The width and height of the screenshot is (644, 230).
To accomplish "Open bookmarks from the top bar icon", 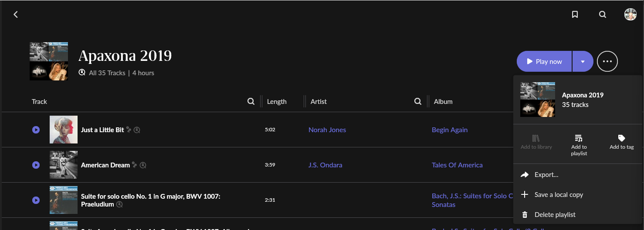I will point(575,14).
